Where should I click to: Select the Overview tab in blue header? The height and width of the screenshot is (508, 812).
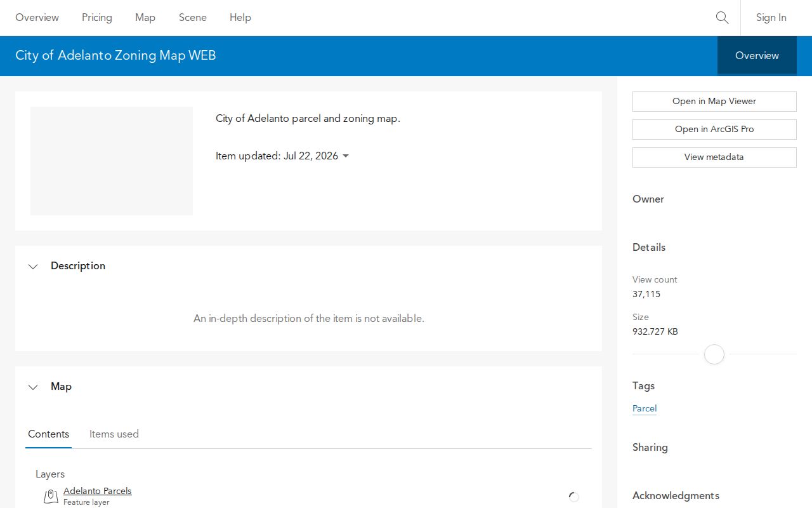[x=757, y=56]
